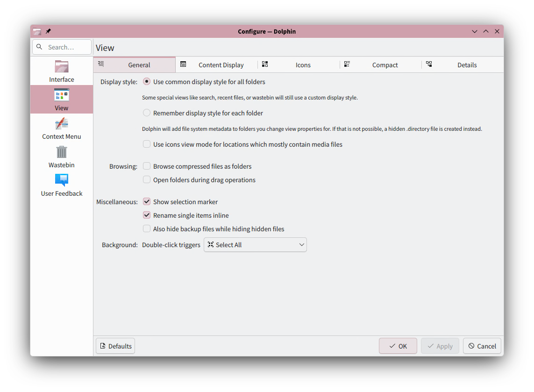Viewport: 534px width, 392px height.
Task: Click the Display style label
Action: 119,82
